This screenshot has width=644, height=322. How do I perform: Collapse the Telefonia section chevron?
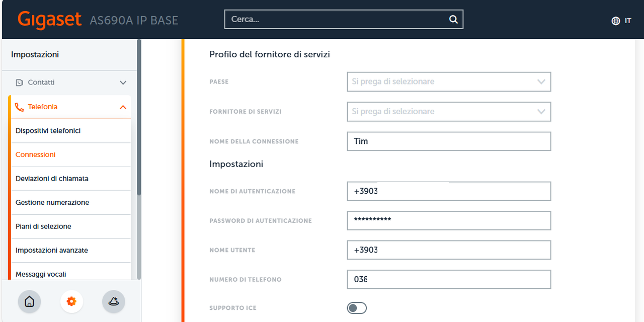pos(123,107)
